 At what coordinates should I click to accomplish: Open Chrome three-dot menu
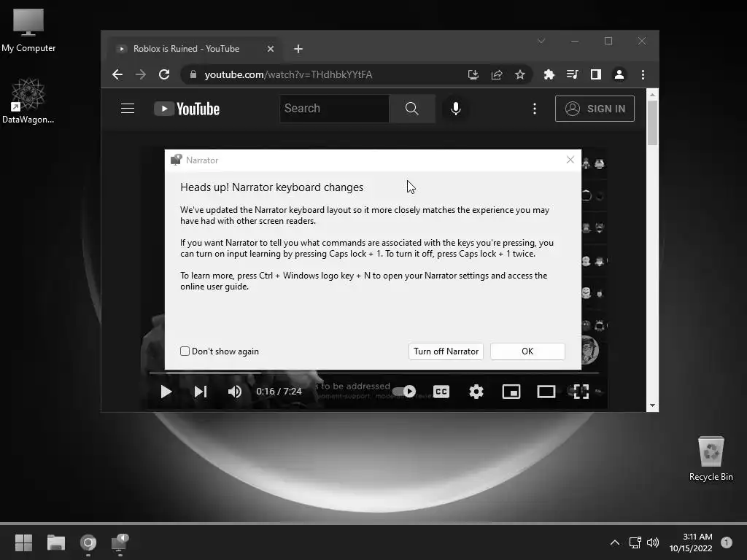click(643, 75)
